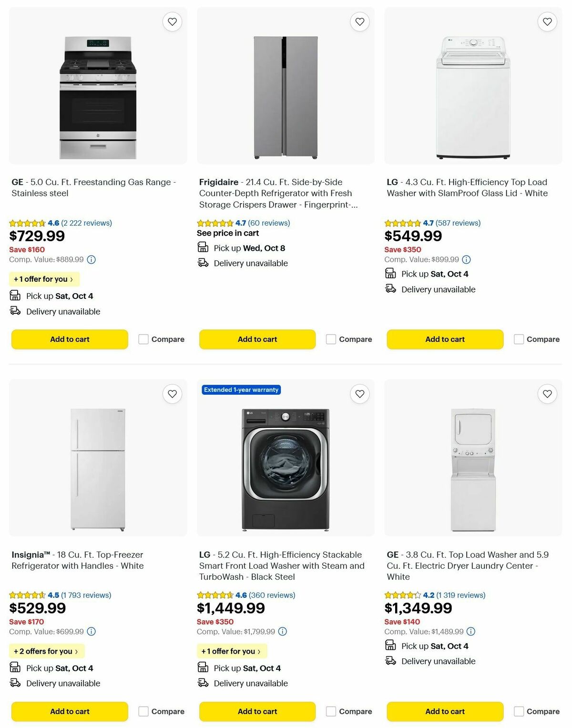572x728 pixels.
Task: Click the delivery truck icon for the LG washer
Action: [390, 288]
